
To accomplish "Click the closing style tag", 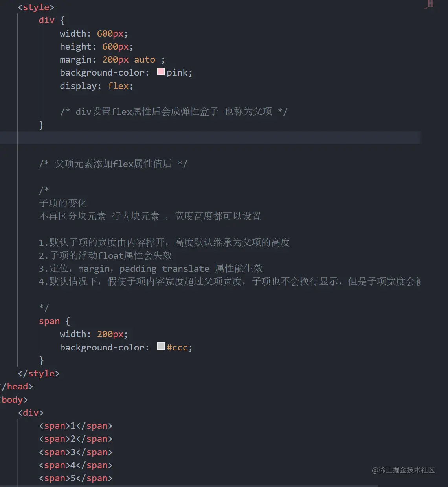I will (39, 373).
